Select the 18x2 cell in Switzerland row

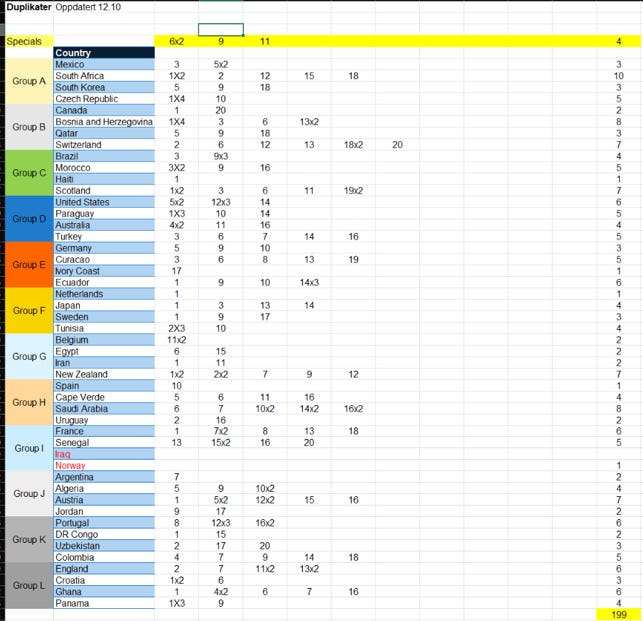[x=353, y=145]
